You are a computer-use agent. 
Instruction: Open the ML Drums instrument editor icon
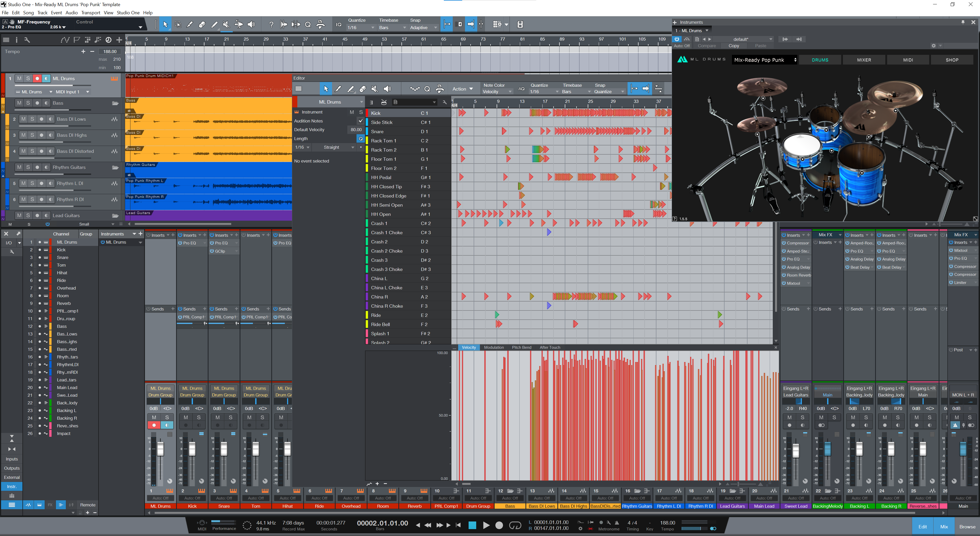114,79
